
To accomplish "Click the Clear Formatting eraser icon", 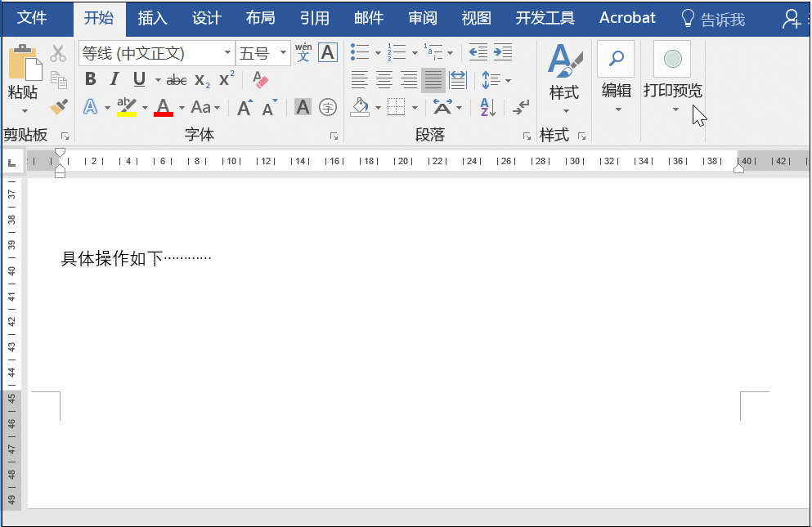I will tap(260, 80).
